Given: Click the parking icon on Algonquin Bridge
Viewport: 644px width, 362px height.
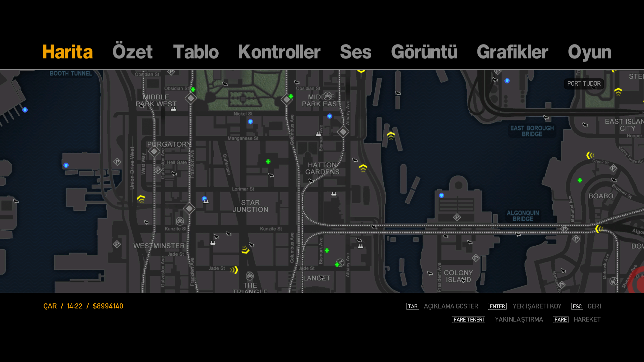Looking at the screenshot, I should click(x=564, y=229).
